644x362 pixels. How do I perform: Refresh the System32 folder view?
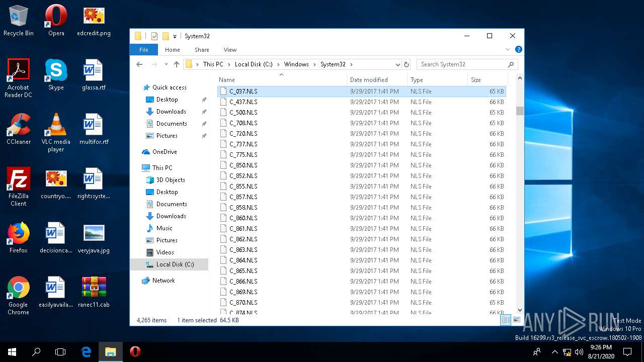click(407, 64)
